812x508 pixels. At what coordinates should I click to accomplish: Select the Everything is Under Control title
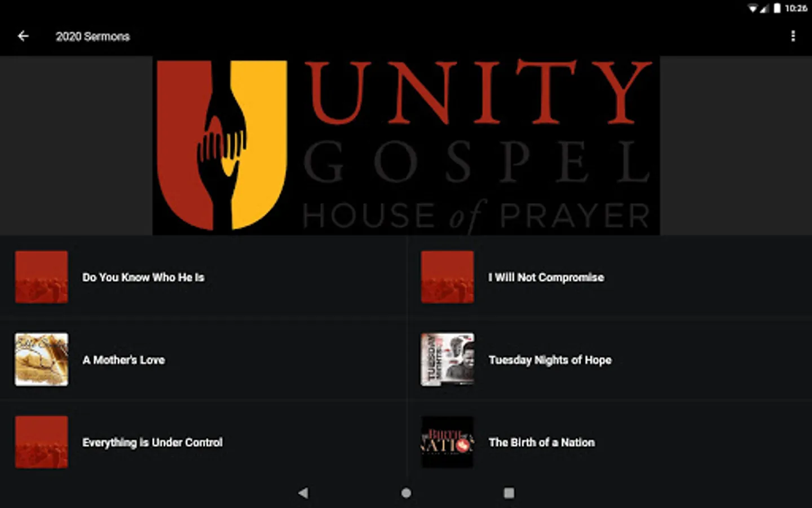152,442
